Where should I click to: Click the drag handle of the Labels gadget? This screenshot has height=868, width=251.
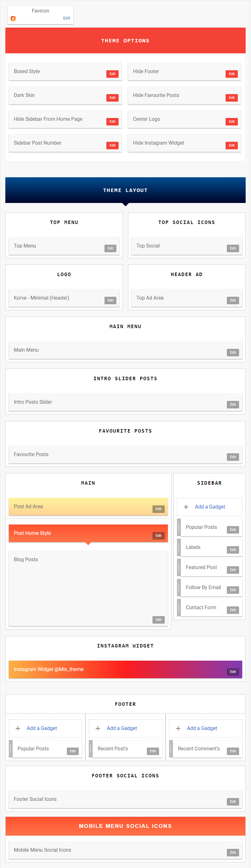[x=179, y=547]
